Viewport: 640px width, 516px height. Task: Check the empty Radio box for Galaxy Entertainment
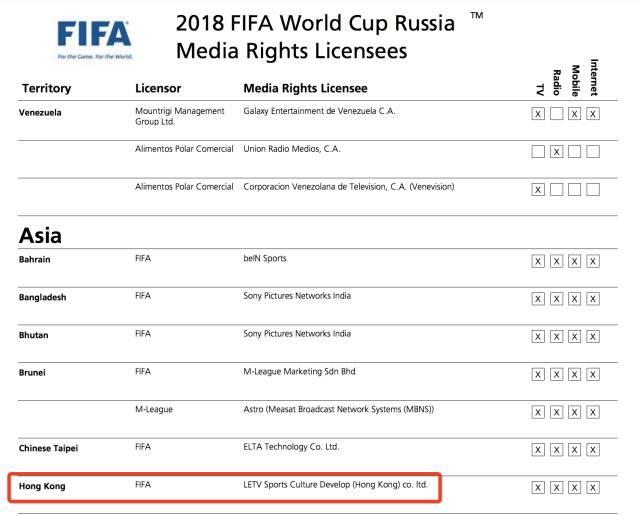[557, 114]
